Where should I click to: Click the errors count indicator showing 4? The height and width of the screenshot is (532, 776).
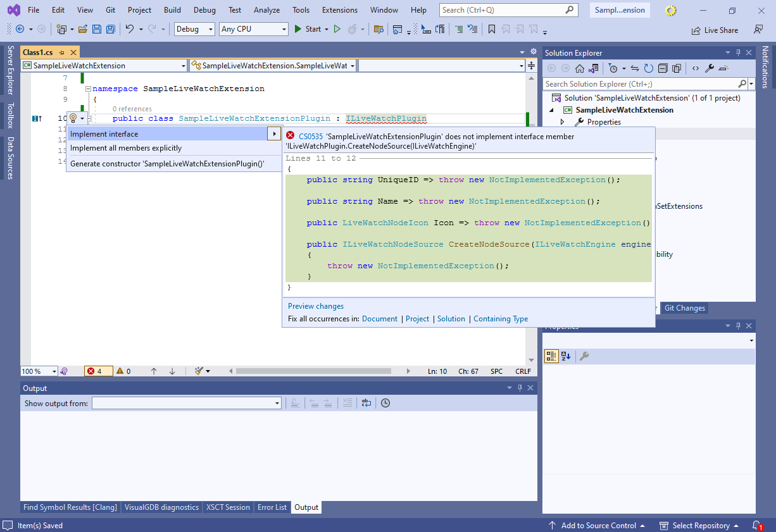click(98, 371)
